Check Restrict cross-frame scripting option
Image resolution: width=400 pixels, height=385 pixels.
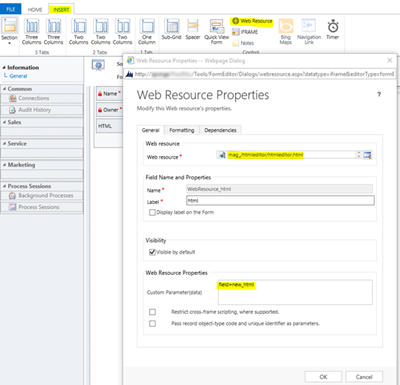click(152, 312)
